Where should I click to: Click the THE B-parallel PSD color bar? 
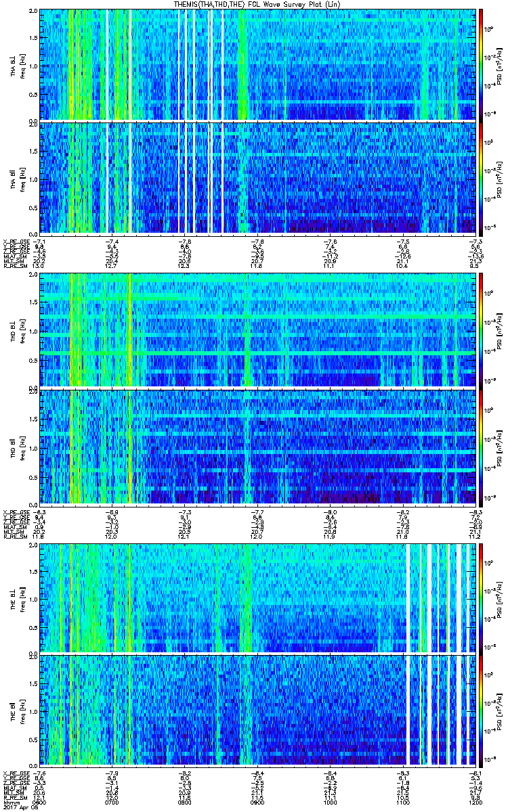pyautogui.click(x=482, y=713)
